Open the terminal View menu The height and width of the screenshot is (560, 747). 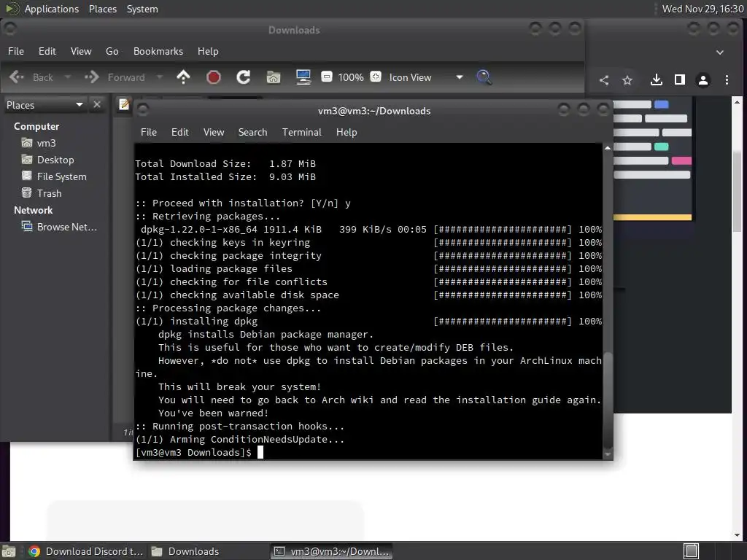tap(214, 132)
